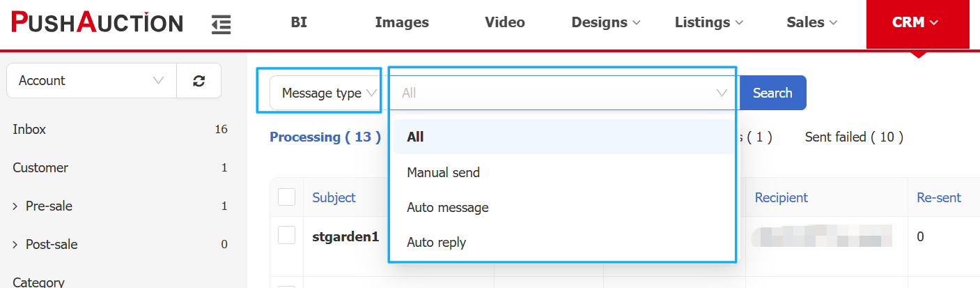Click the PushAuction logo
This screenshot has width=980, height=288.
(97, 22)
